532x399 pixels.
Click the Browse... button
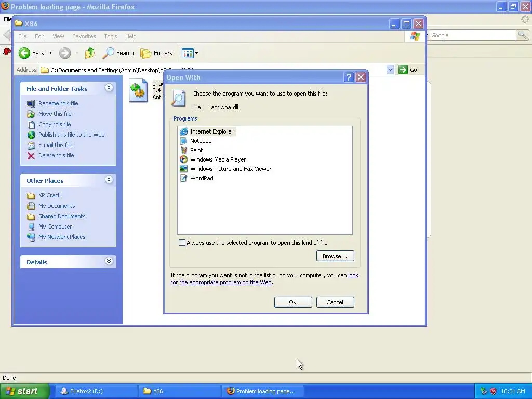(335, 256)
